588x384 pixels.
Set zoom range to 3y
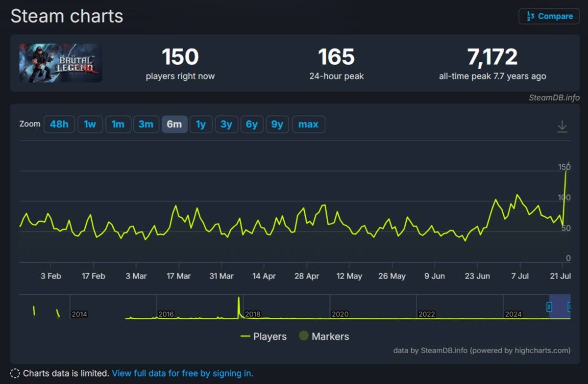click(226, 124)
